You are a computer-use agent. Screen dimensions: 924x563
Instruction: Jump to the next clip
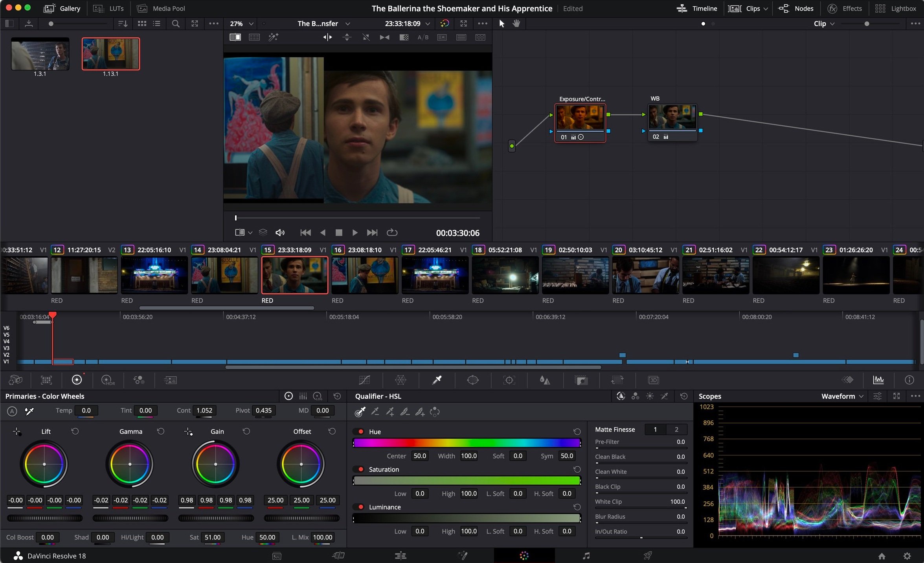click(372, 233)
